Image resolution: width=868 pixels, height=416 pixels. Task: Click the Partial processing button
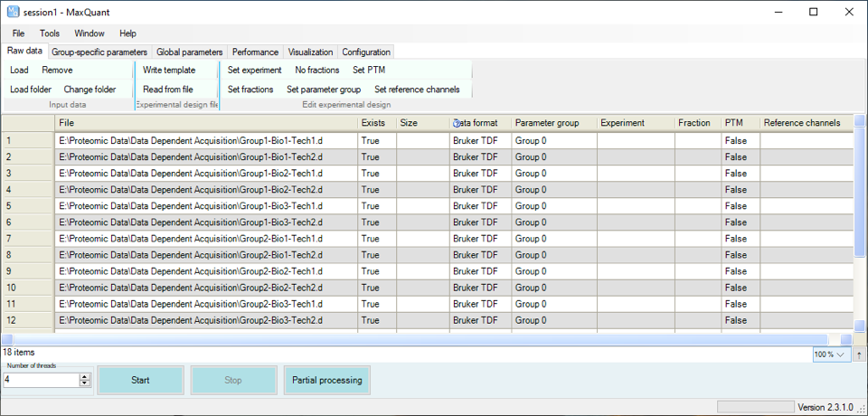pyautogui.click(x=326, y=380)
